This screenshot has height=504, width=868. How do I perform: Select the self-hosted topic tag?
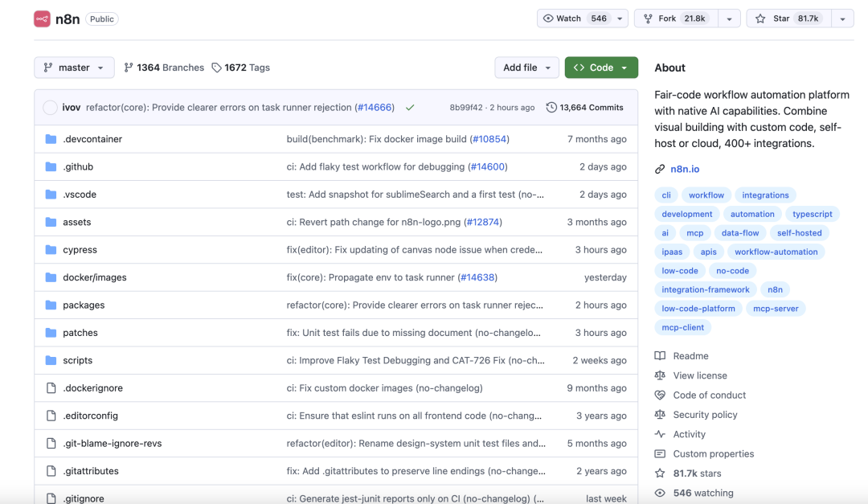pos(800,232)
